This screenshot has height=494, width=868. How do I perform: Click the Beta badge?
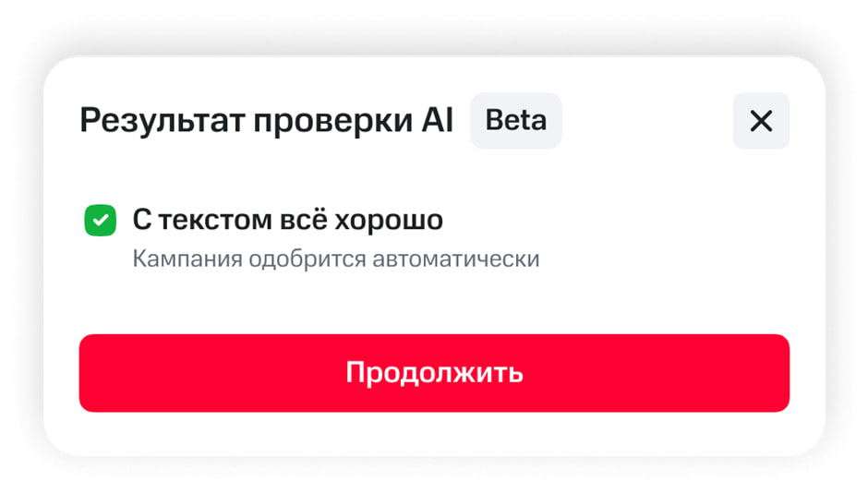tap(515, 121)
